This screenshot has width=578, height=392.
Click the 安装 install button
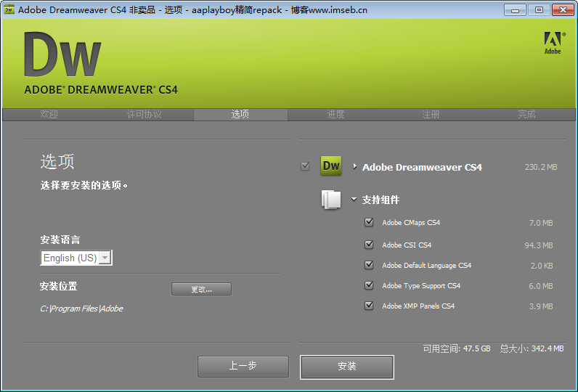pos(347,367)
